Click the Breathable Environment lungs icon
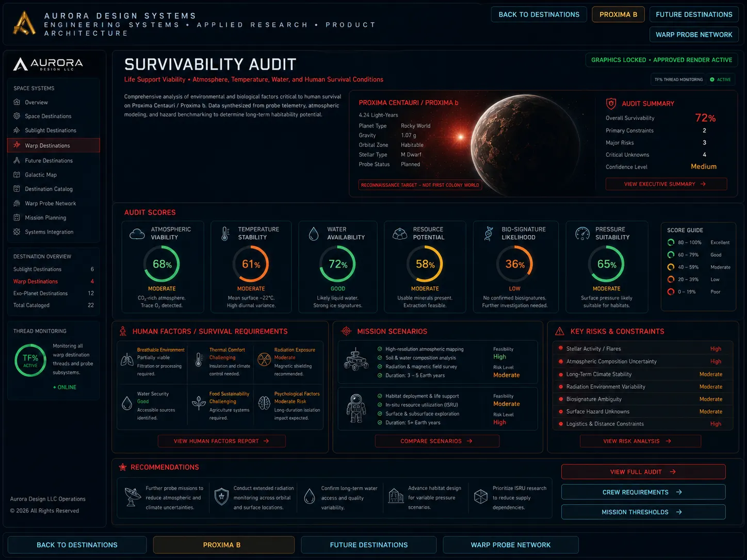The width and height of the screenshot is (747, 560). pos(127,359)
